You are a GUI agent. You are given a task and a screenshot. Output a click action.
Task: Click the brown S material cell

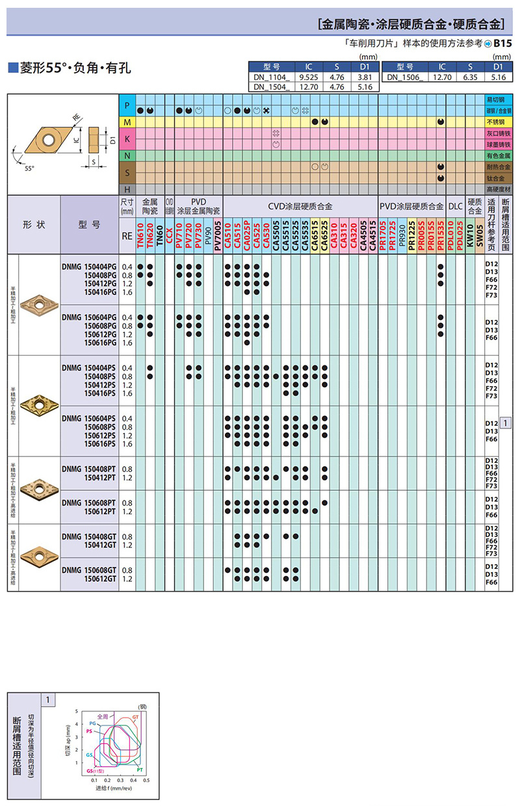click(x=127, y=172)
